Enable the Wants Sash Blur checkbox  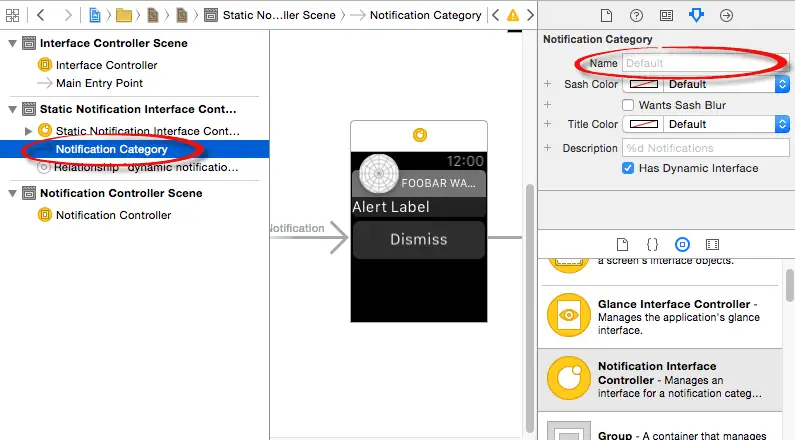(629, 105)
